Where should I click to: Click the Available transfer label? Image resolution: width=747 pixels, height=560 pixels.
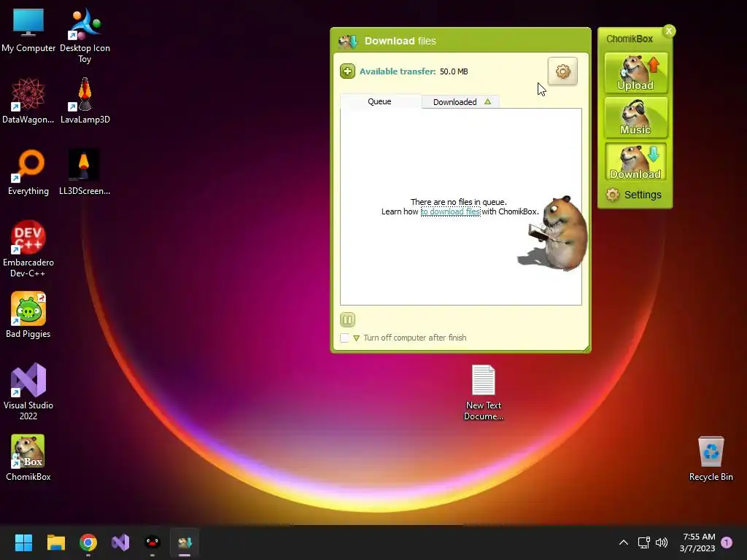pyautogui.click(x=398, y=71)
